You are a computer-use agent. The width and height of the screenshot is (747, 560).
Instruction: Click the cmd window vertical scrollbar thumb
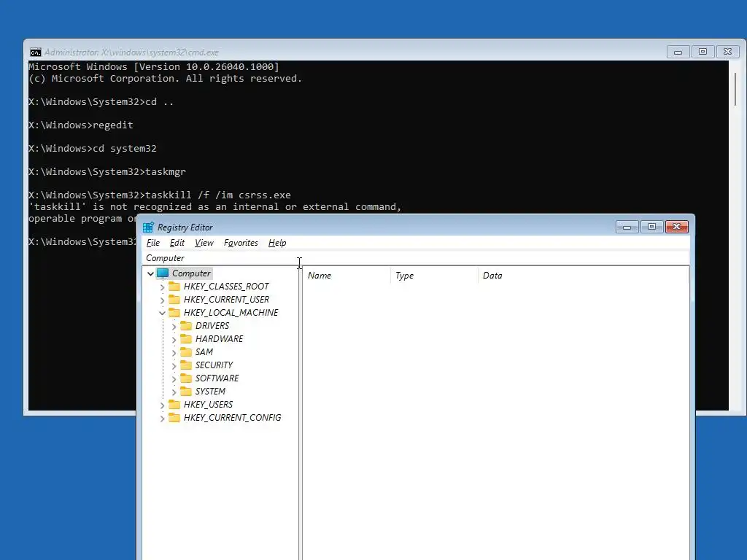736,90
